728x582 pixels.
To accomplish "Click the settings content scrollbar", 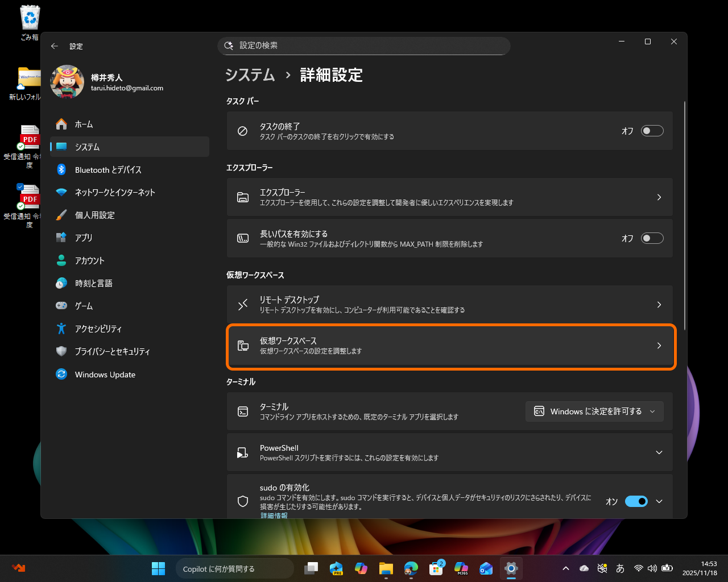I will (685, 216).
